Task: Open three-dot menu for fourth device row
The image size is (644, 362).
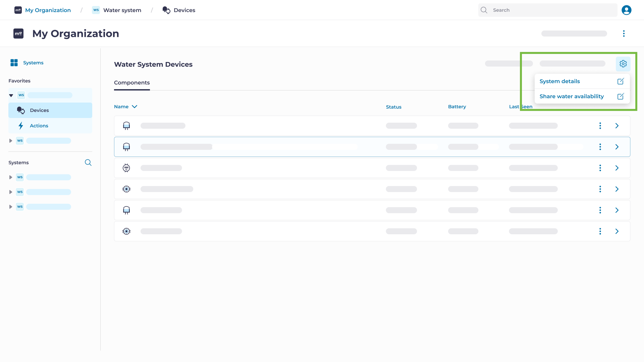Action: pyautogui.click(x=600, y=189)
